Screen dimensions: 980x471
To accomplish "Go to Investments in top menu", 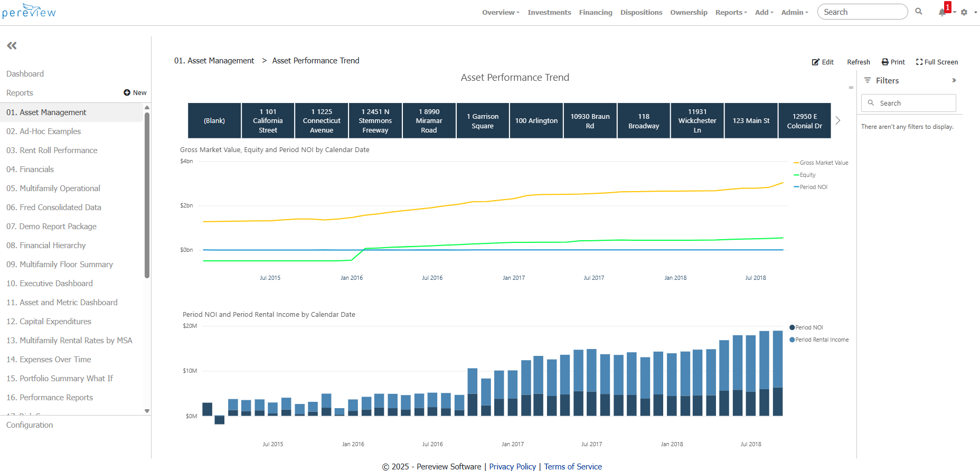I will (549, 12).
